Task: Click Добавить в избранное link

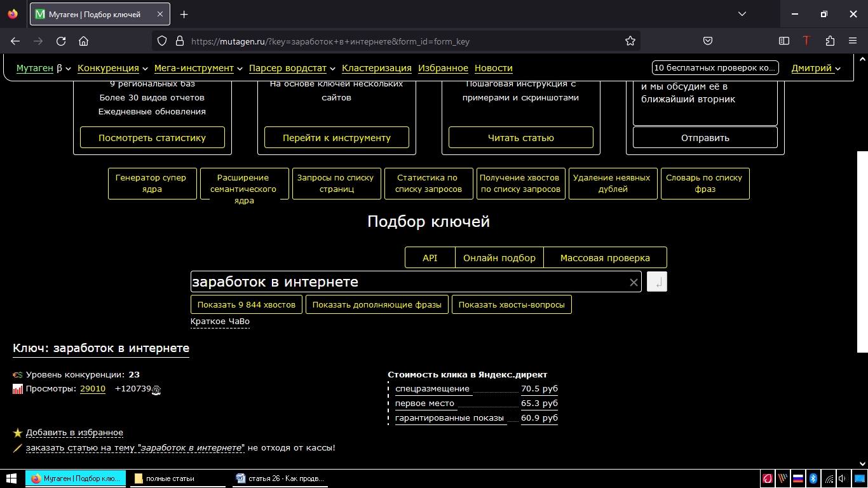Action: coord(74,433)
